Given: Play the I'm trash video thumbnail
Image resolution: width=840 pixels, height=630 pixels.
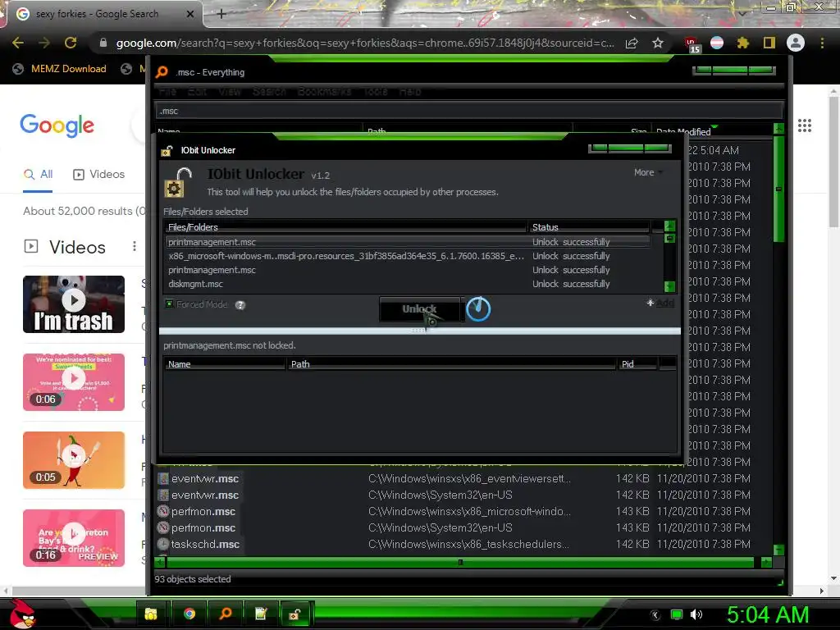Looking at the screenshot, I should (x=74, y=304).
